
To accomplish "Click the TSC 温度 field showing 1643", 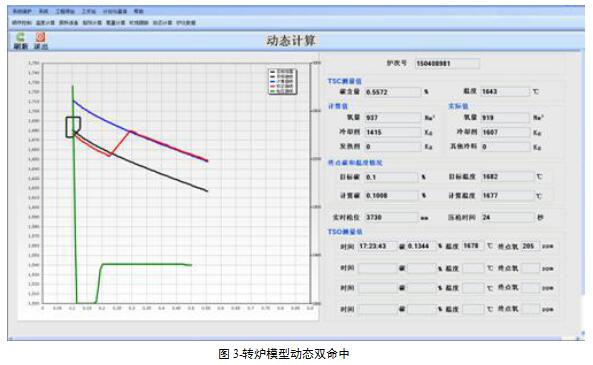I will coord(505,92).
